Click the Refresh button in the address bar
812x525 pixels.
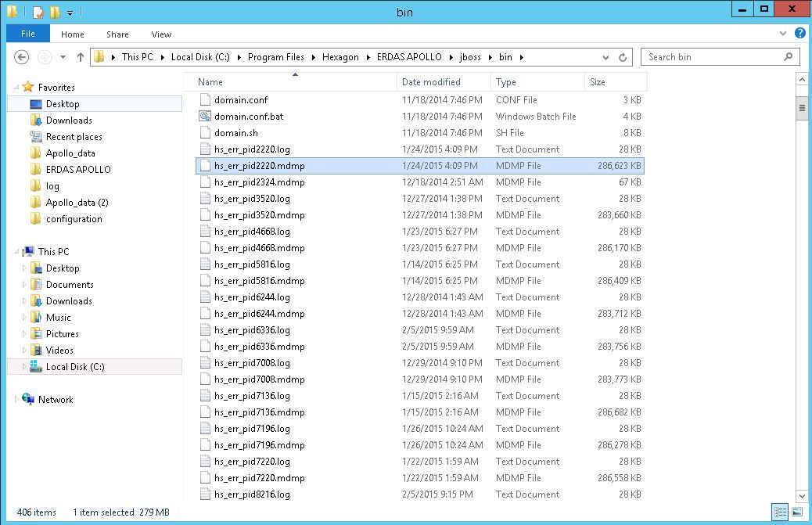(x=622, y=56)
